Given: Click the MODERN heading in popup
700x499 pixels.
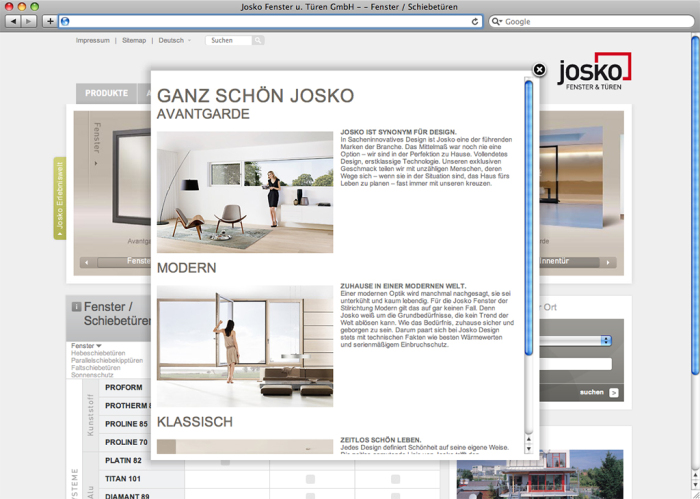Looking at the screenshot, I should click(x=187, y=268).
